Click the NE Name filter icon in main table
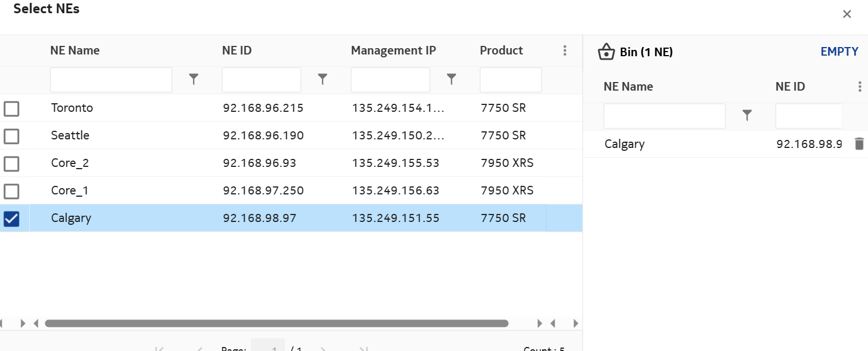 [194, 80]
